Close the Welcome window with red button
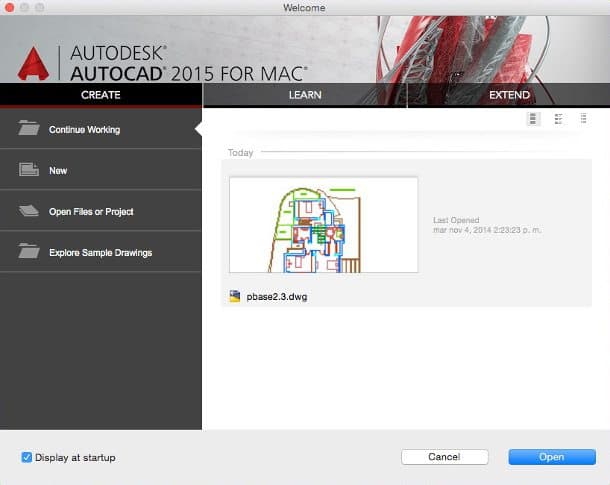Viewport: 610px width, 485px height. coord(10,8)
